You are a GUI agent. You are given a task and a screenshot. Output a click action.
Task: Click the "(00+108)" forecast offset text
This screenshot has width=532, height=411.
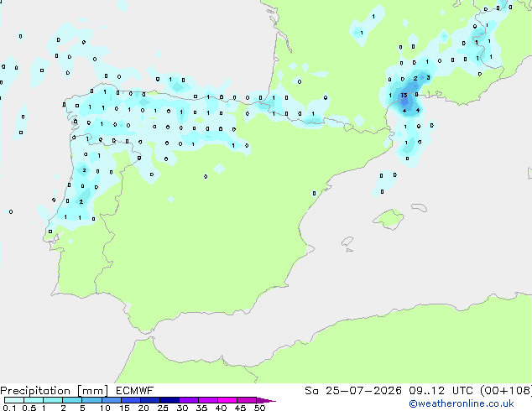(506, 391)
